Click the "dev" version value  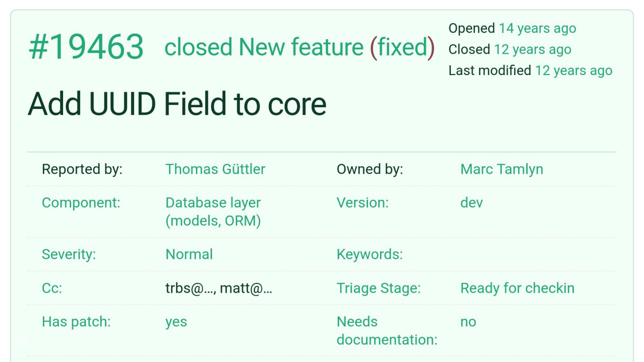(472, 202)
